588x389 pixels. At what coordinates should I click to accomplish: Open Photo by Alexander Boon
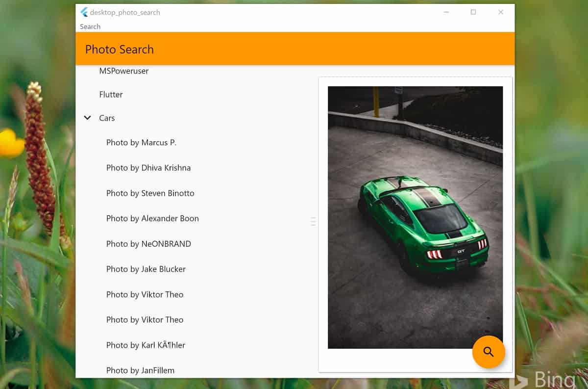[152, 218]
